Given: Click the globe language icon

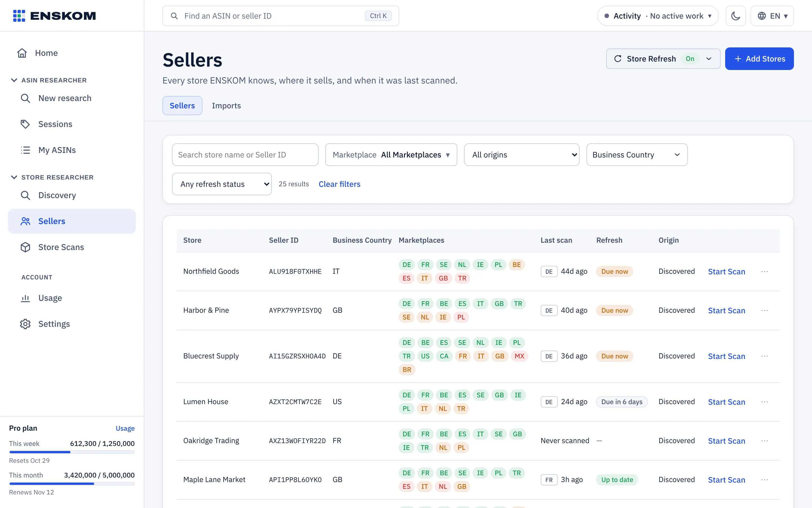Looking at the screenshot, I should [762, 16].
